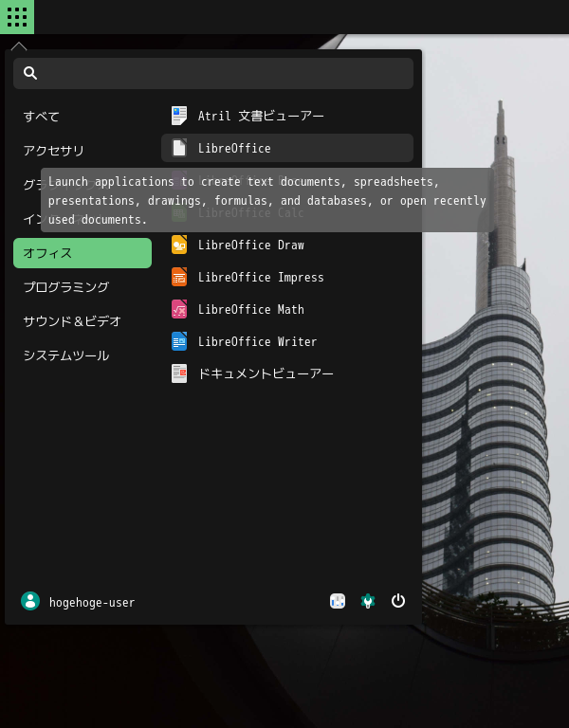Click the LibreOffice Math icon
569x728 pixels.
(179, 309)
